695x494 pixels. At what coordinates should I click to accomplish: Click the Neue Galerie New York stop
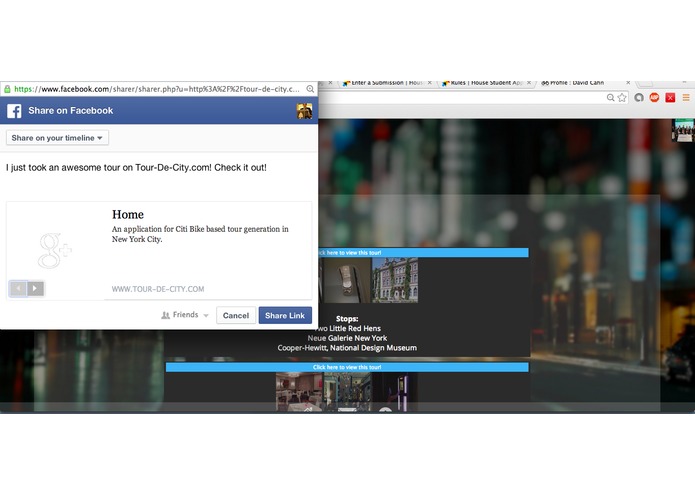pyautogui.click(x=347, y=338)
